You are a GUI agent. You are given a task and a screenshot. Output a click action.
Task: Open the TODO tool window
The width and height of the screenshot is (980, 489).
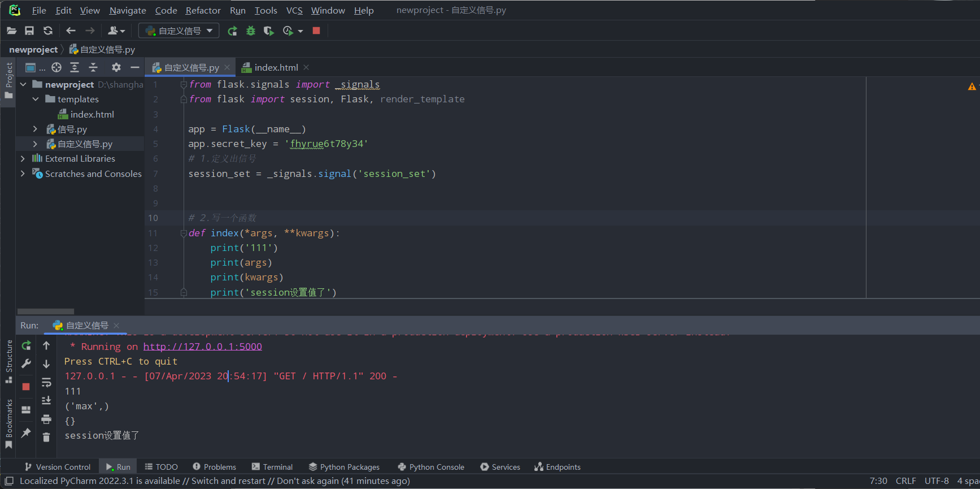click(x=162, y=467)
